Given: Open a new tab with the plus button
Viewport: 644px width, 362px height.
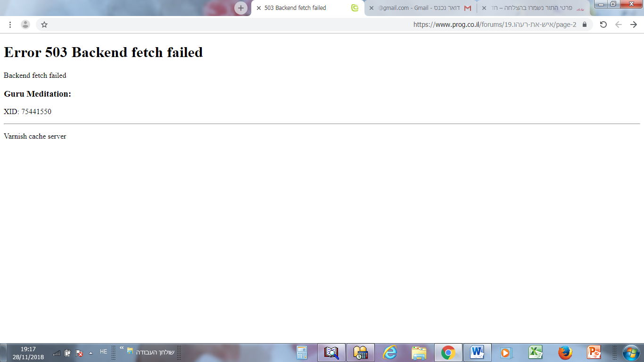Looking at the screenshot, I should point(241,8).
